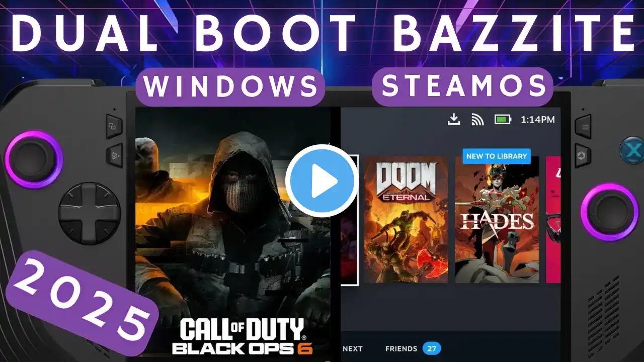The height and width of the screenshot is (362, 644).
Task: Select the green battery indicator icon
Action: (x=503, y=119)
